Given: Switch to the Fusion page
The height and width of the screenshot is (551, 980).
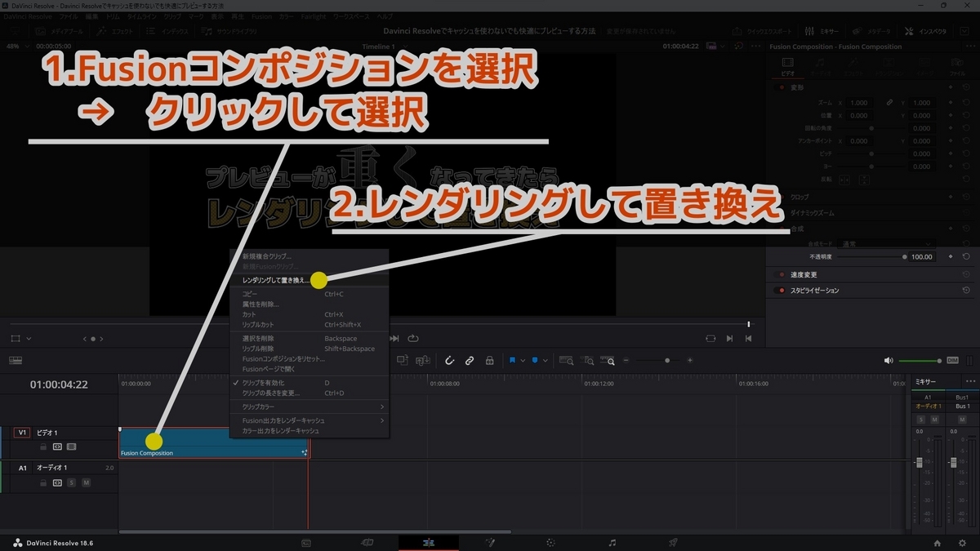Looking at the screenshot, I should [x=491, y=542].
